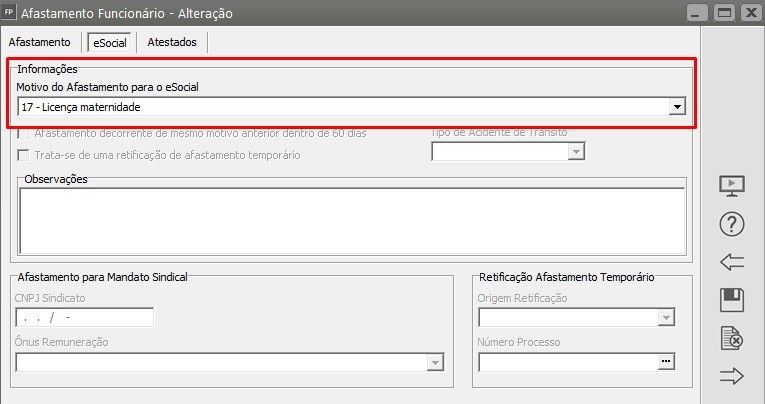Select the eSocial tab

point(110,43)
